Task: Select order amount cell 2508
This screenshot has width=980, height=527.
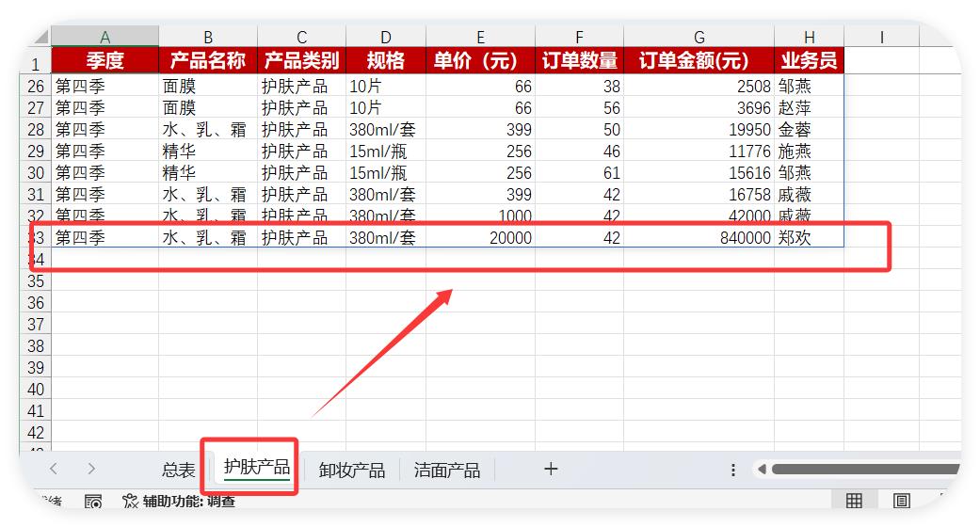Action: coord(699,87)
